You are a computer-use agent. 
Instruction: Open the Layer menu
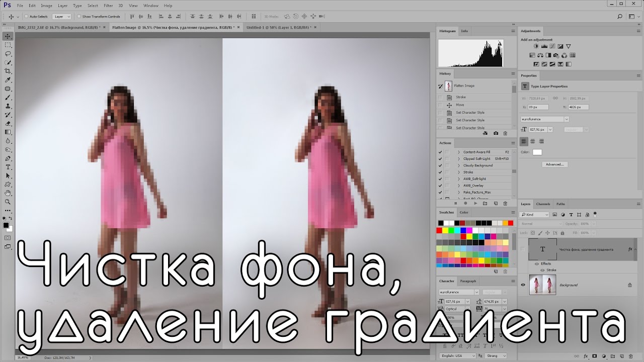point(62,6)
